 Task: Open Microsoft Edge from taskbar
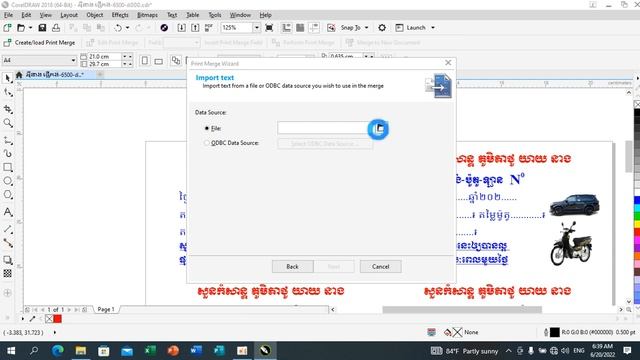[x=58, y=351]
